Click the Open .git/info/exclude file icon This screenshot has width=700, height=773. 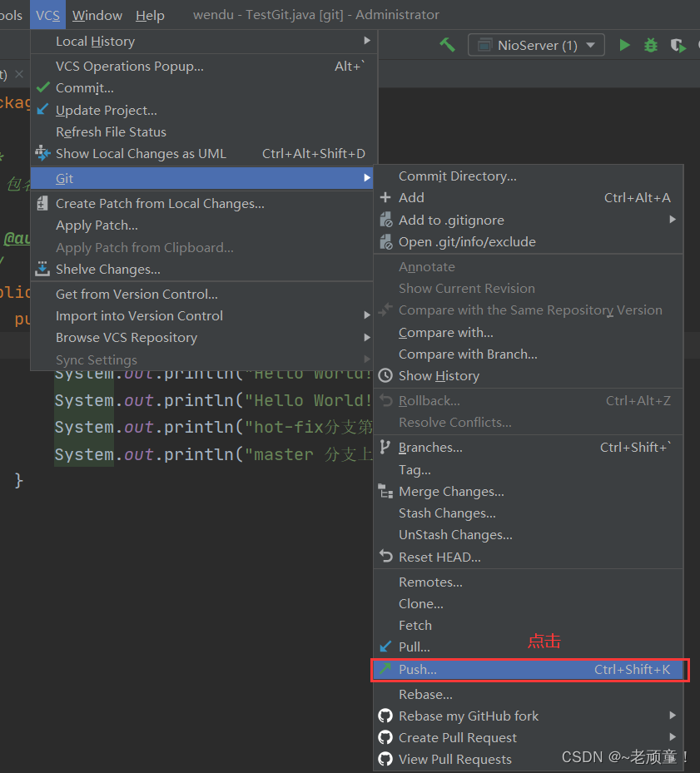(385, 241)
